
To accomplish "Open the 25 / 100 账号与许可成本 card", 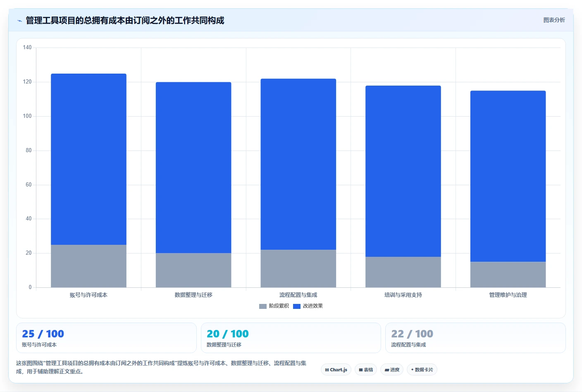I will [106, 338].
